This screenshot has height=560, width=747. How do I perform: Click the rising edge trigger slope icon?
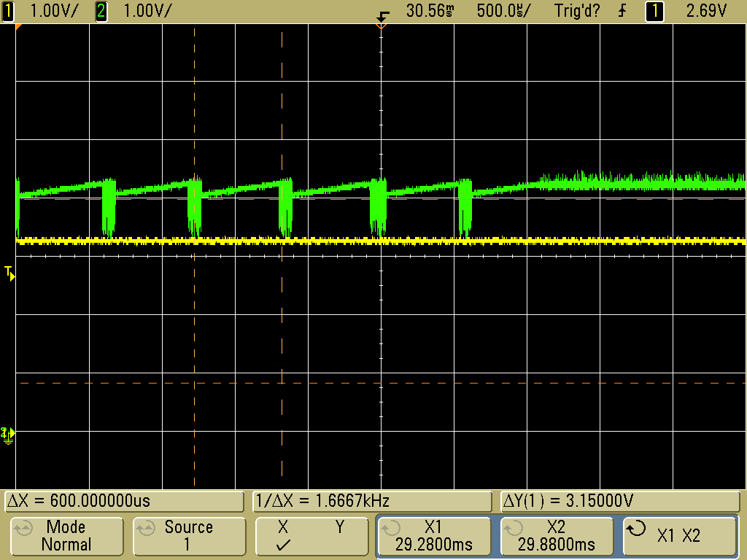click(622, 10)
